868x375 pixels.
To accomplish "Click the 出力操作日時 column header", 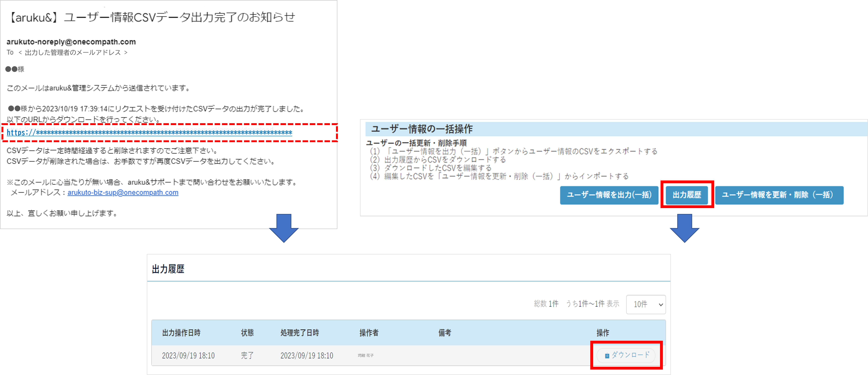I will coord(181,333).
